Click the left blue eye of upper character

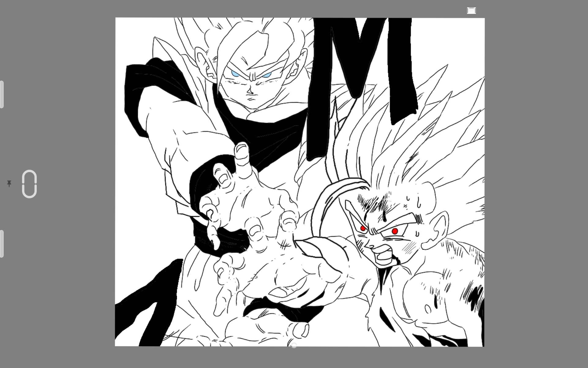(x=235, y=74)
